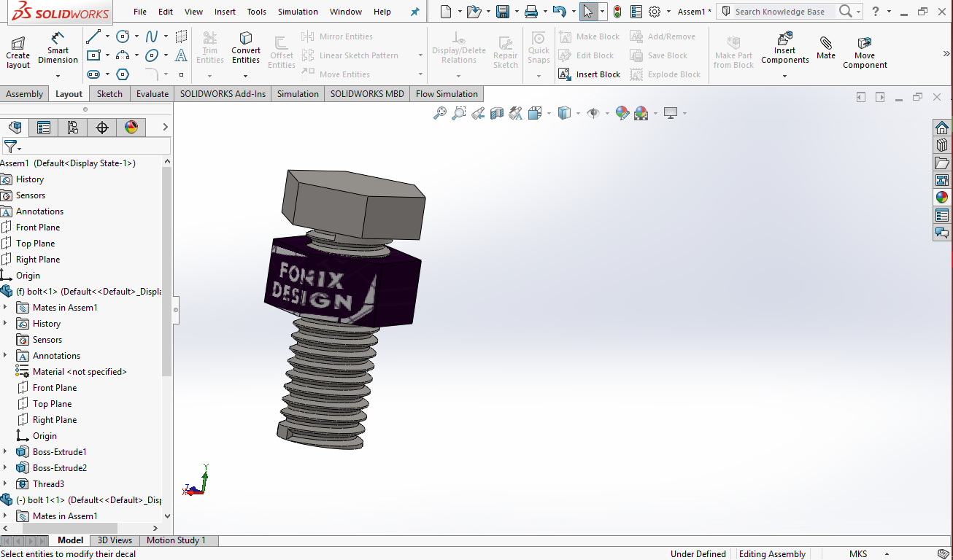Switch to the Assembly tab
Screen dimensions: 953x560
pos(25,94)
